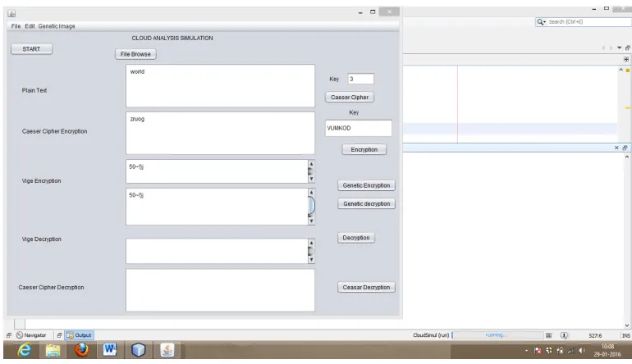632x364 pixels.
Task: Close the IDE output panel with X
Action: [x=616, y=148]
